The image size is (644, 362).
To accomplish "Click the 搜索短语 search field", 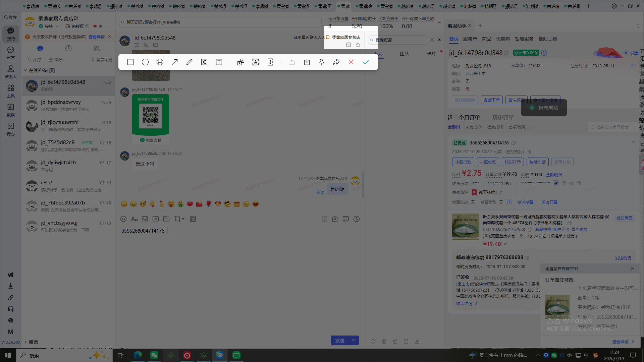I will click(x=397, y=40).
